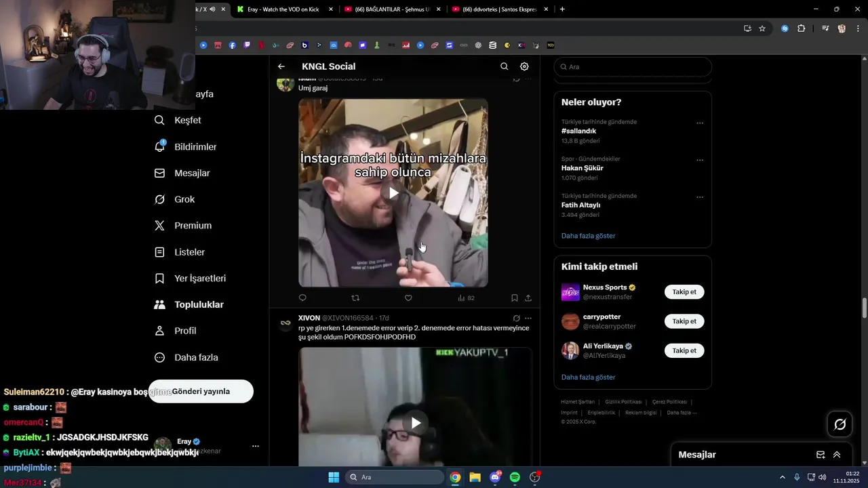Screen dimensions: 868x488
Task: Open Fatih Altaylı trending topic
Action: tap(580, 205)
